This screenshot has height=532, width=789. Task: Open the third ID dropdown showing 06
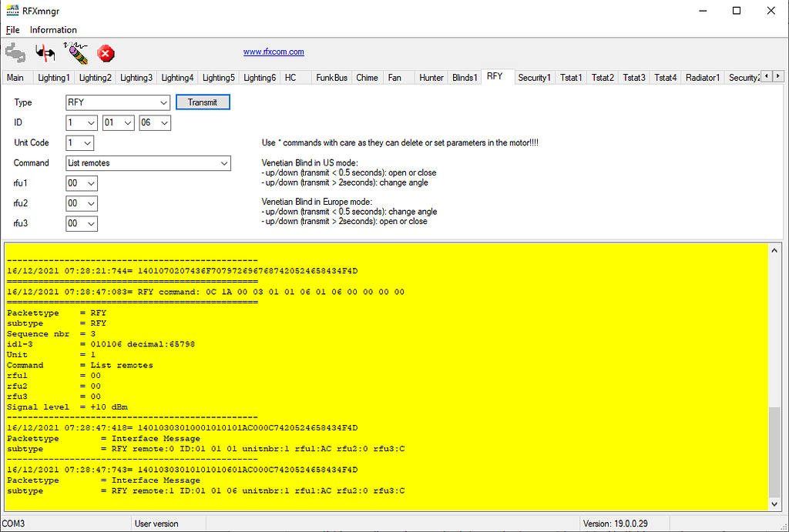point(155,123)
